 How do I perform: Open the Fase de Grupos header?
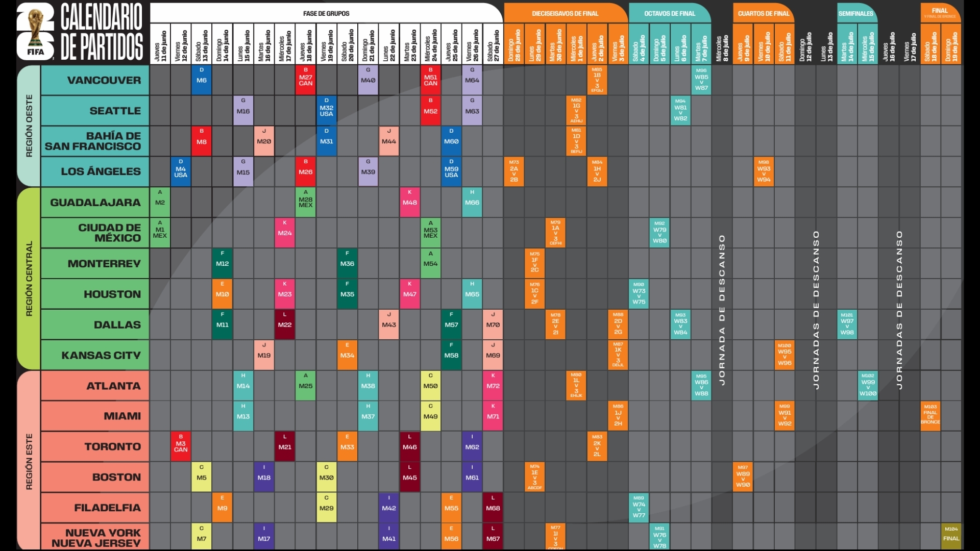(x=326, y=13)
